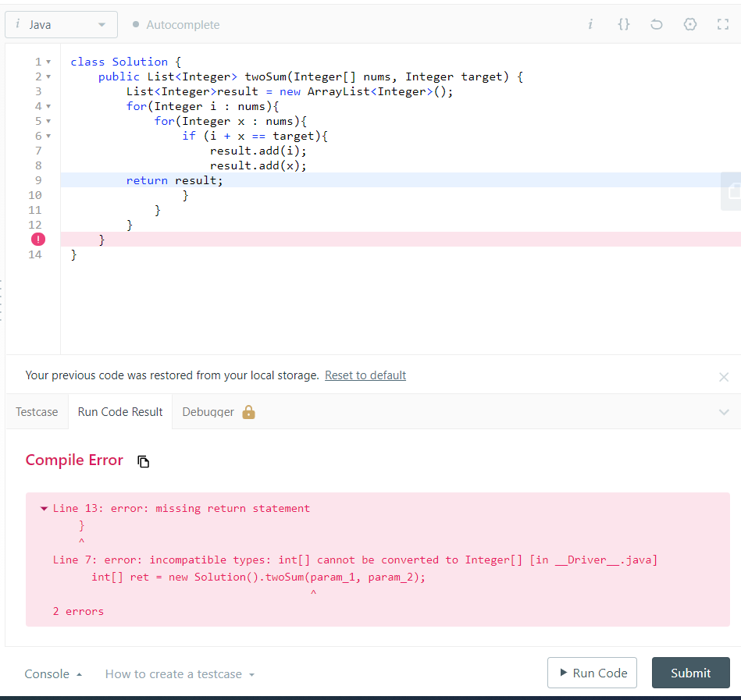Click the Run Code button
The height and width of the screenshot is (700, 741).
click(592, 673)
